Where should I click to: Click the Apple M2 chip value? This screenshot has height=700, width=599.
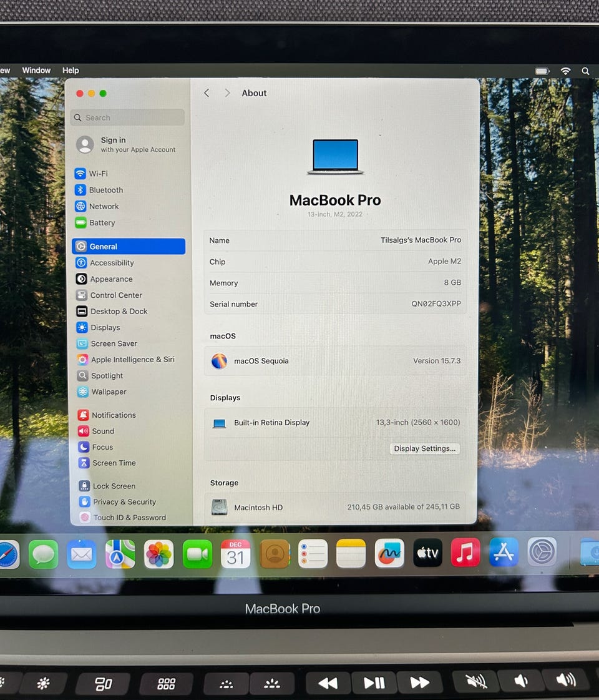point(444,261)
